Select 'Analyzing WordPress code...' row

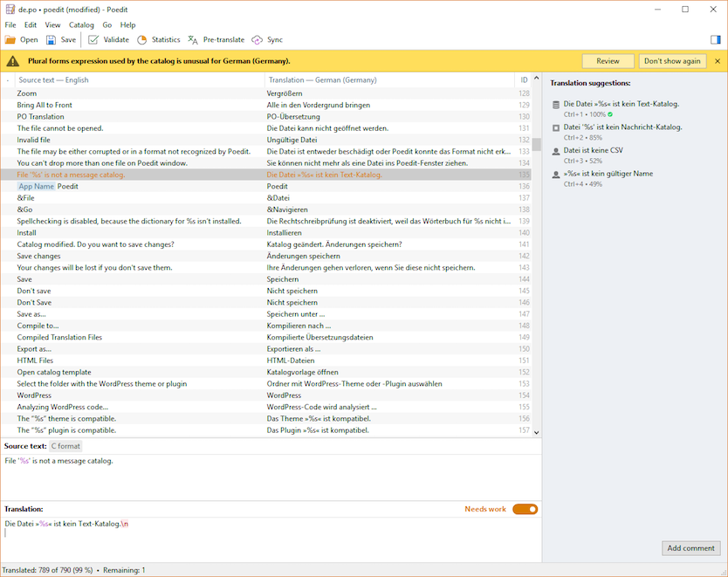[x=266, y=407]
